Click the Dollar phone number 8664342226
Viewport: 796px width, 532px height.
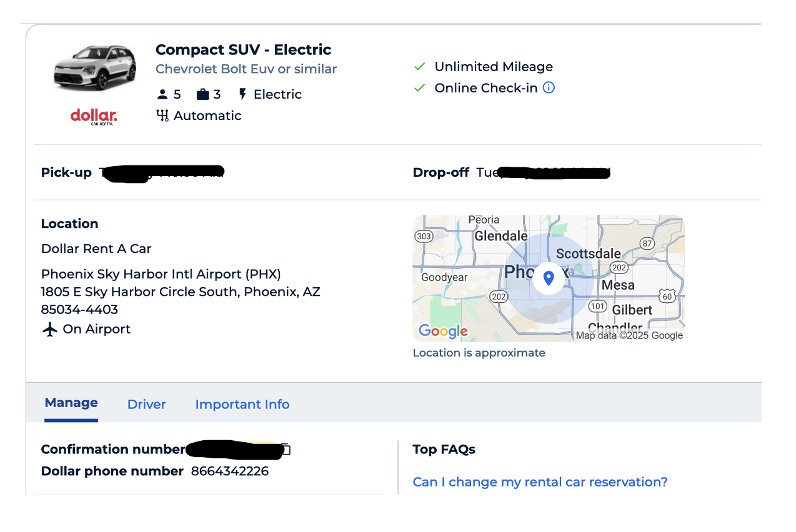click(x=230, y=471)
